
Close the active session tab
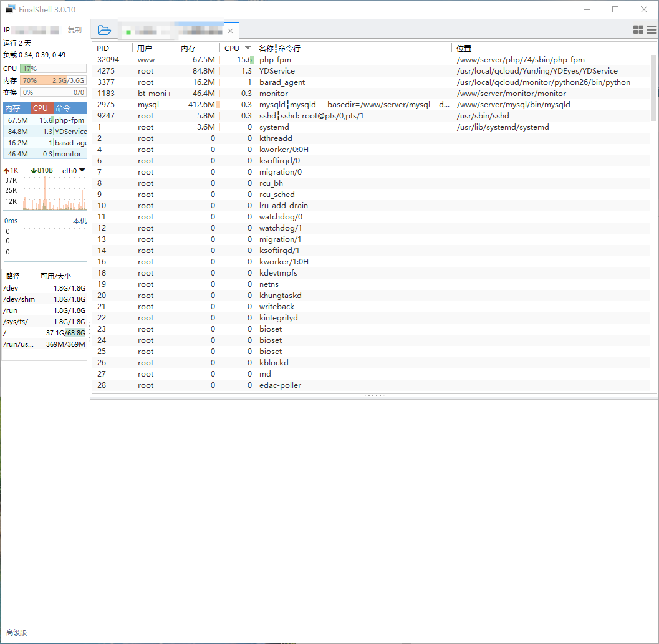coord(230,31)
